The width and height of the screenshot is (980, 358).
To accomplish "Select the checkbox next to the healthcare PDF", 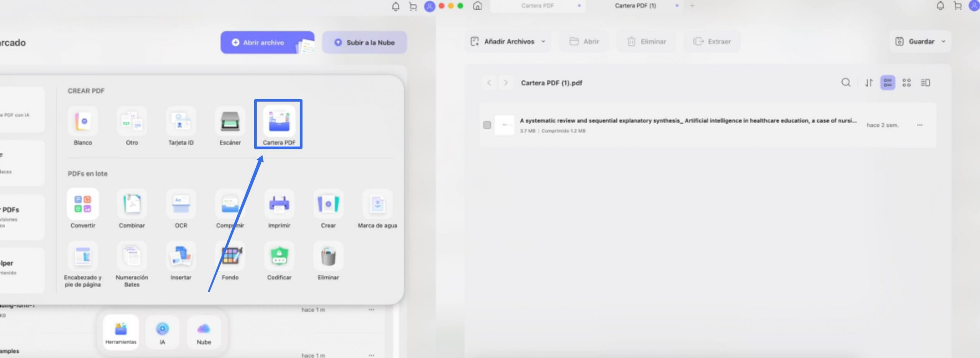I will click(487, 125).
